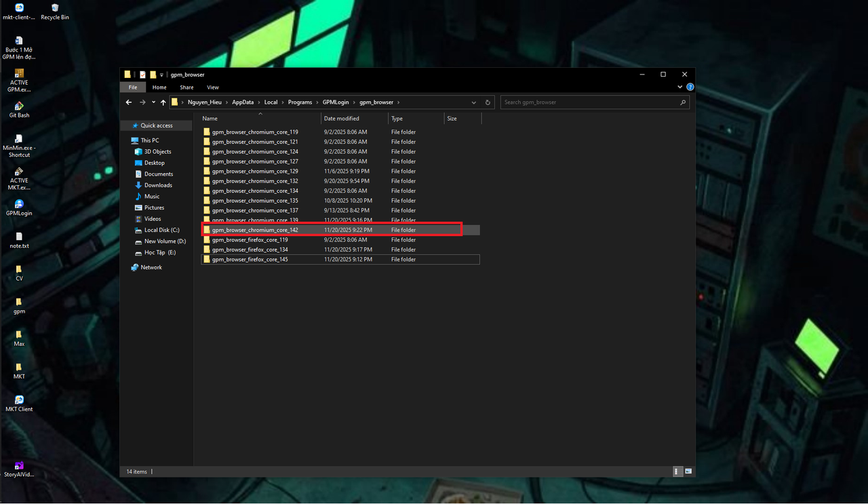
Task: Go back in File Explorer
Action: coord(129,102)
